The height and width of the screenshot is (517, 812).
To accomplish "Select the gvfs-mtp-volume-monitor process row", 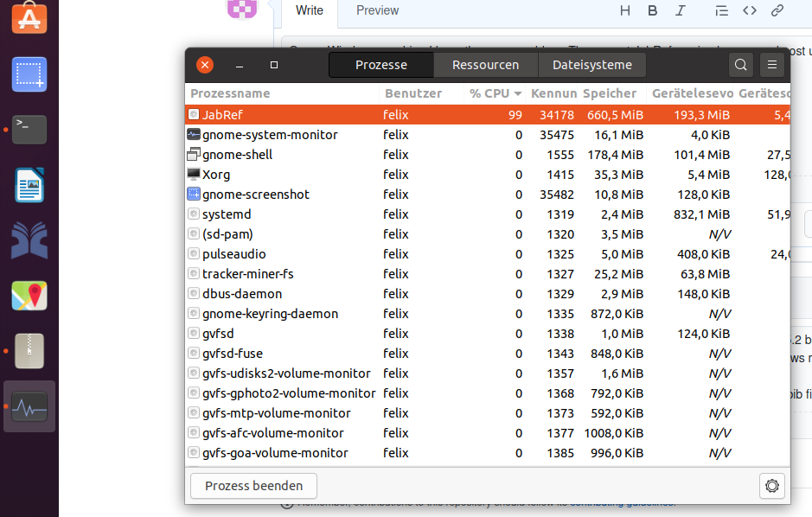I will click(488, 413).
